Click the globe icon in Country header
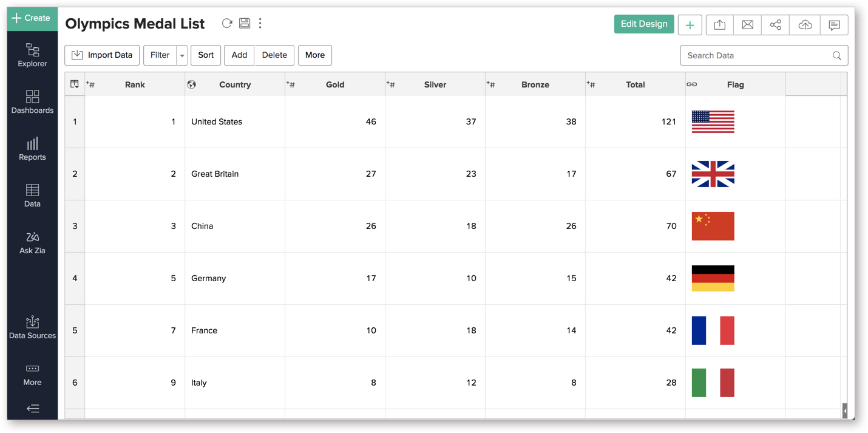This screenshot has height=433, width=868. point(191,84)
